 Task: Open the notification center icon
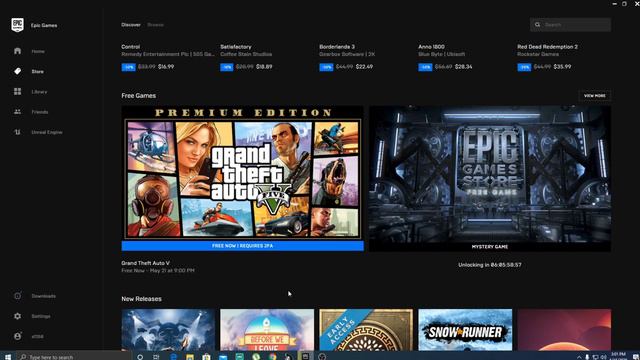click(x=636, y=357)
